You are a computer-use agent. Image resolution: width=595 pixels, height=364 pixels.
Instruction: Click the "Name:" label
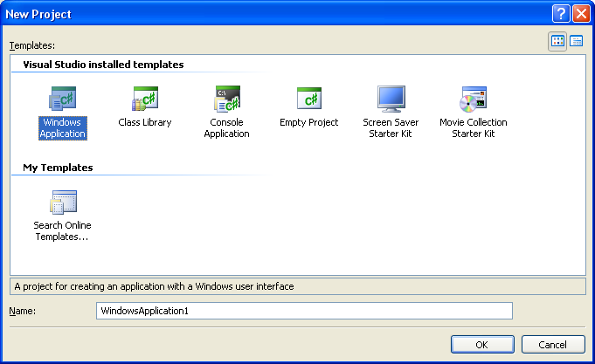[x=23, y=311]
